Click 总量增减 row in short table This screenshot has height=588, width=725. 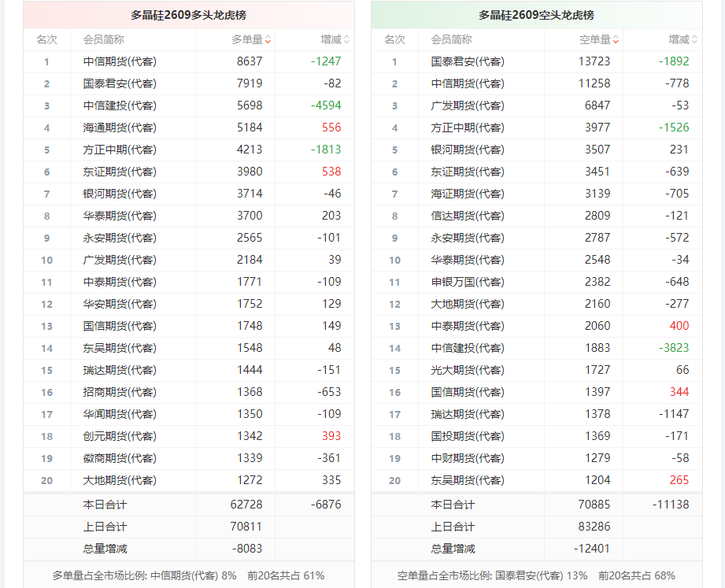click(x=536, y=549)
